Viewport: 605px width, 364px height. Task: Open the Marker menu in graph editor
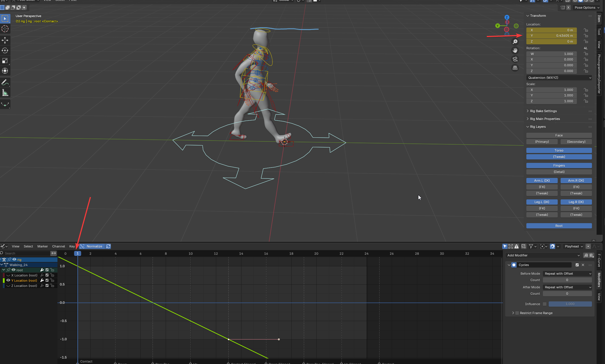[x=42, y=246]
